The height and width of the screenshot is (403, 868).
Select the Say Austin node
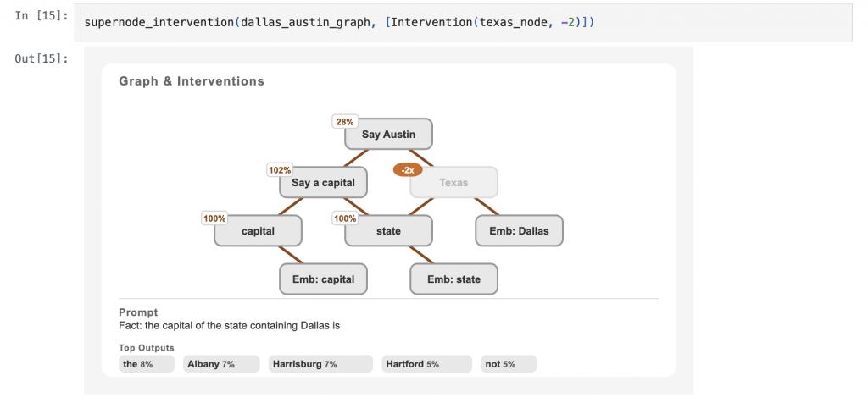click(x=388, y=134)
